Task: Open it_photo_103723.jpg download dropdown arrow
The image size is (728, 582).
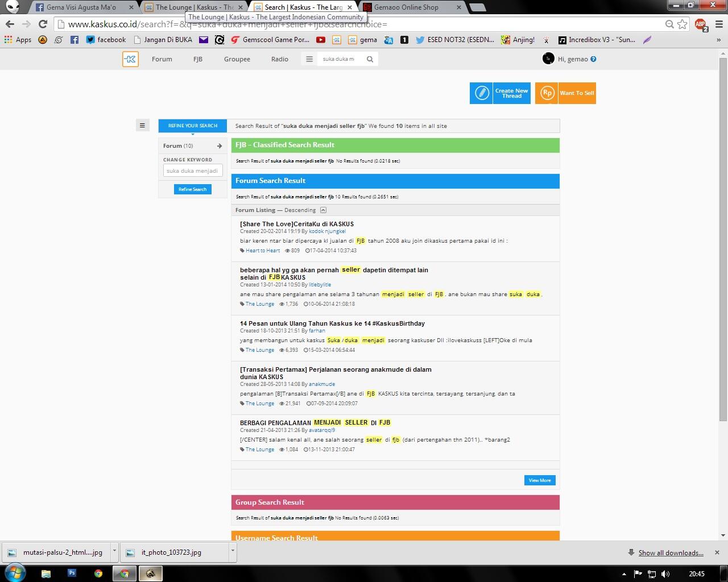Action: (233, 551)
